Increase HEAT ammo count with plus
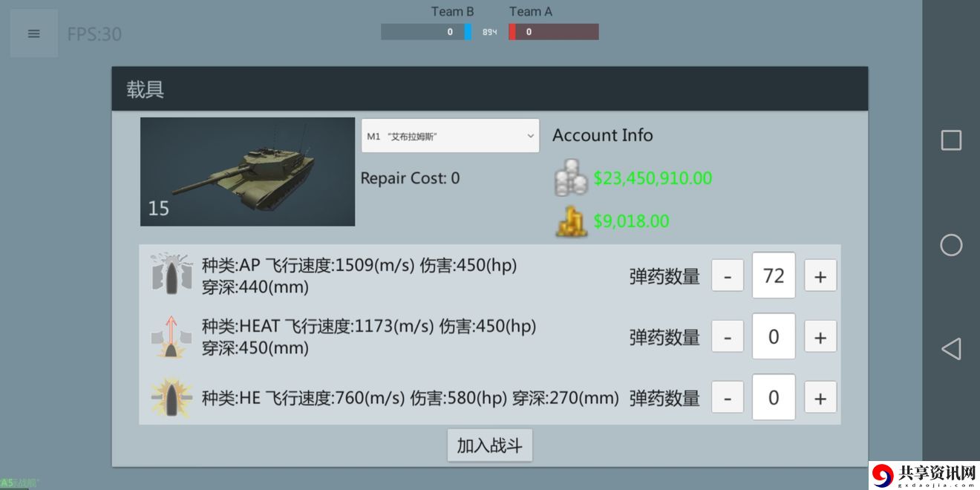Viewport: 980px width, 490px height. point(820,336)
